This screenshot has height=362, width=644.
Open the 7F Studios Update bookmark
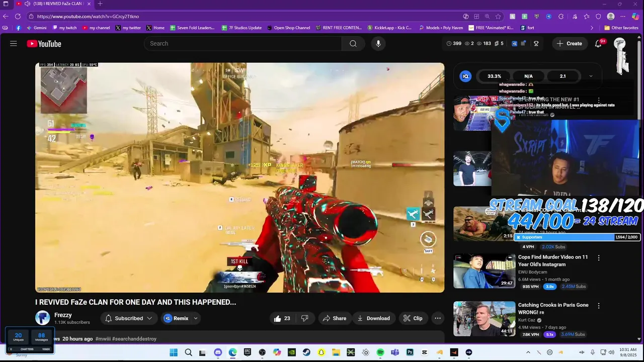[x=242, y=28]
